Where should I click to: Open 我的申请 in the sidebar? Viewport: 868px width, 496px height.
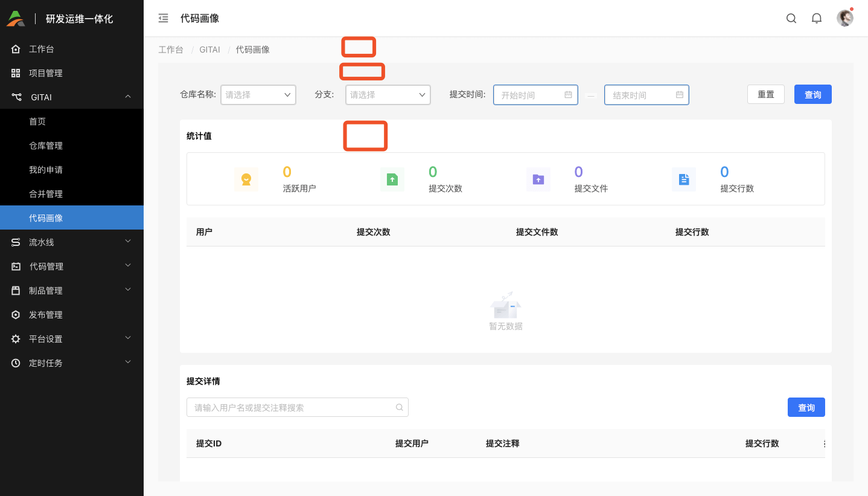tap(72, 170)
